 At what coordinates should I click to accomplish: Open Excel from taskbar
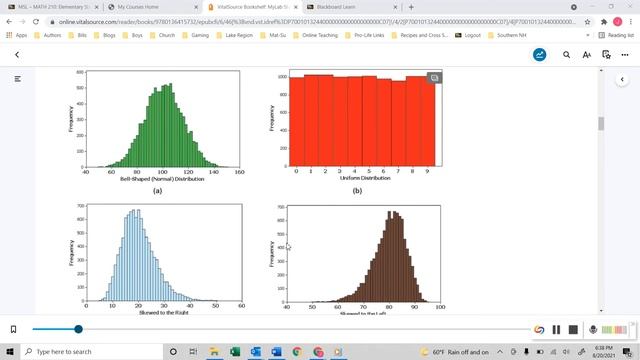pos(235,351)
